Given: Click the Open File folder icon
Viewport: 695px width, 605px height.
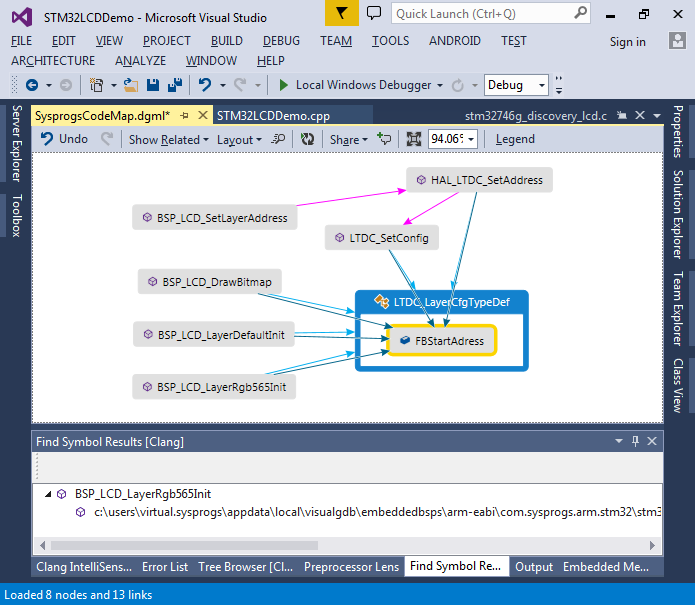Looking at the screenshot, I should [x=130, y=85].
